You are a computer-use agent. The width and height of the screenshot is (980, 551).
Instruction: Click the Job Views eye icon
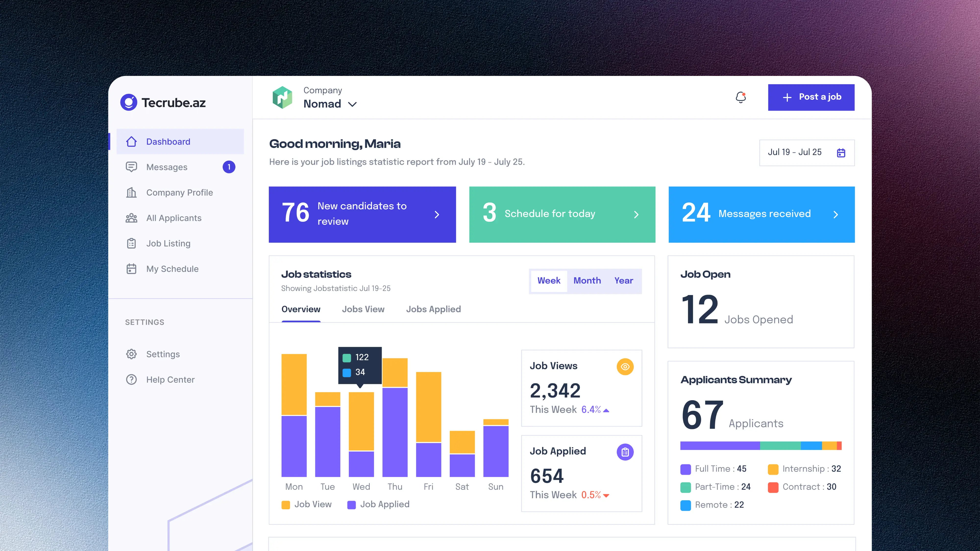tap(625, 367)
